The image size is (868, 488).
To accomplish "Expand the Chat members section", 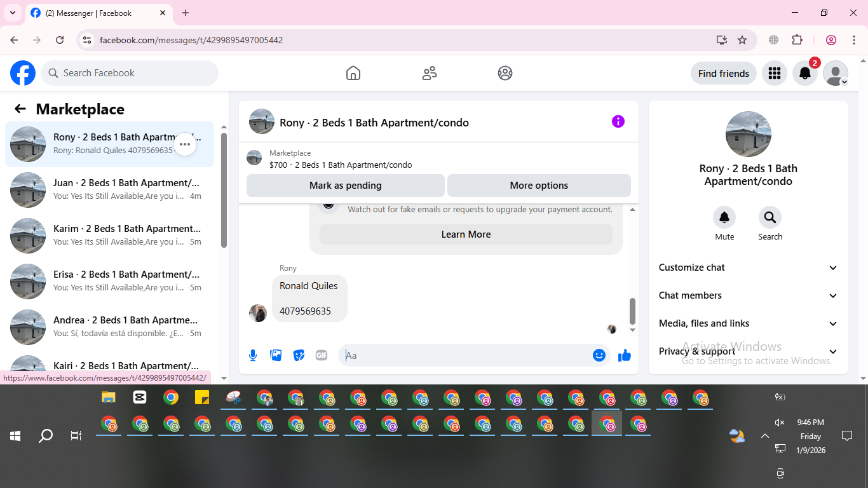I will [x=749, y=295].
